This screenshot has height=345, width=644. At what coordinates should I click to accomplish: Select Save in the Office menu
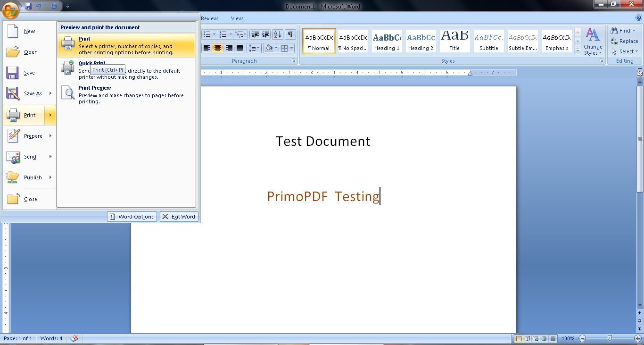click(29, 73)
